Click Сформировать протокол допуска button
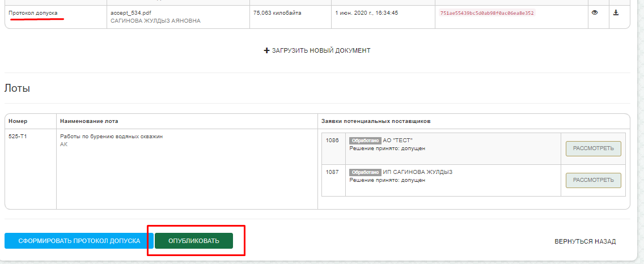The height and width of the screenshot is (264, 644). click(79, 241)
